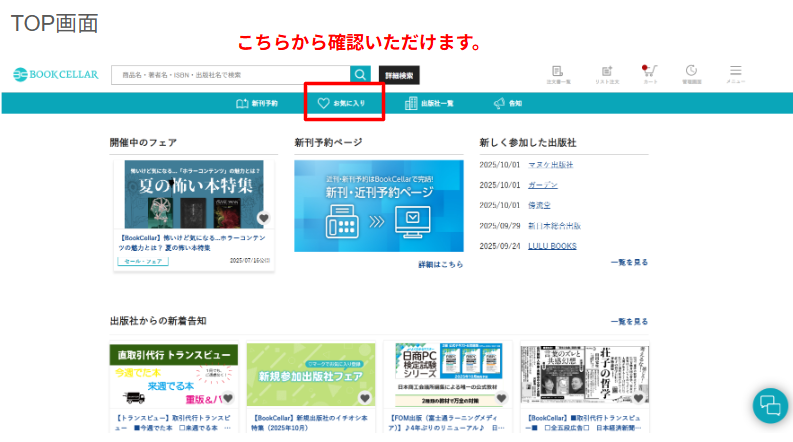Click the 詳細はこちら link
This screenshot has width=793, height=442.
pos(440,264)
